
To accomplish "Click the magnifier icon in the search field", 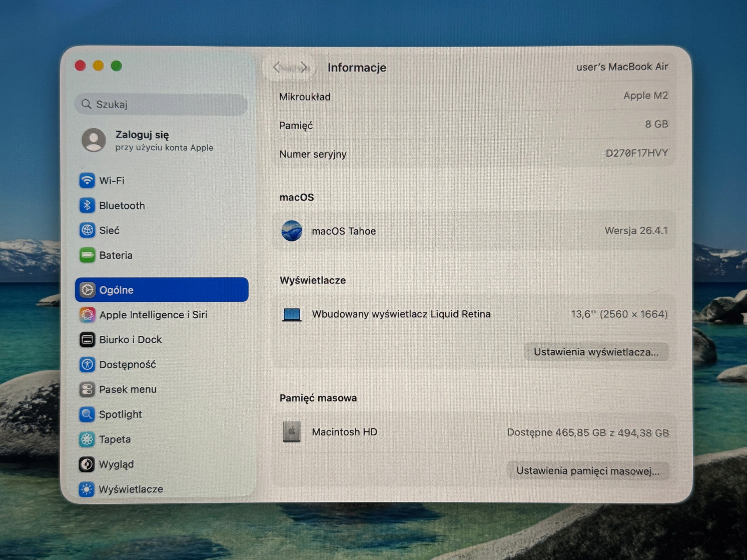I will click(86, 104).
